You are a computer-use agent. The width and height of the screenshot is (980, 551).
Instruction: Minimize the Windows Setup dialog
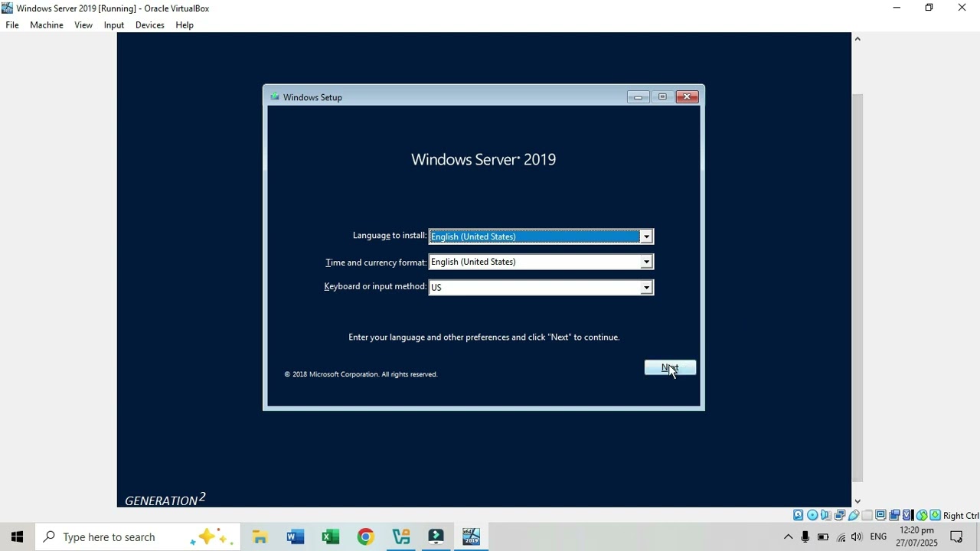[x=638, y=97]
